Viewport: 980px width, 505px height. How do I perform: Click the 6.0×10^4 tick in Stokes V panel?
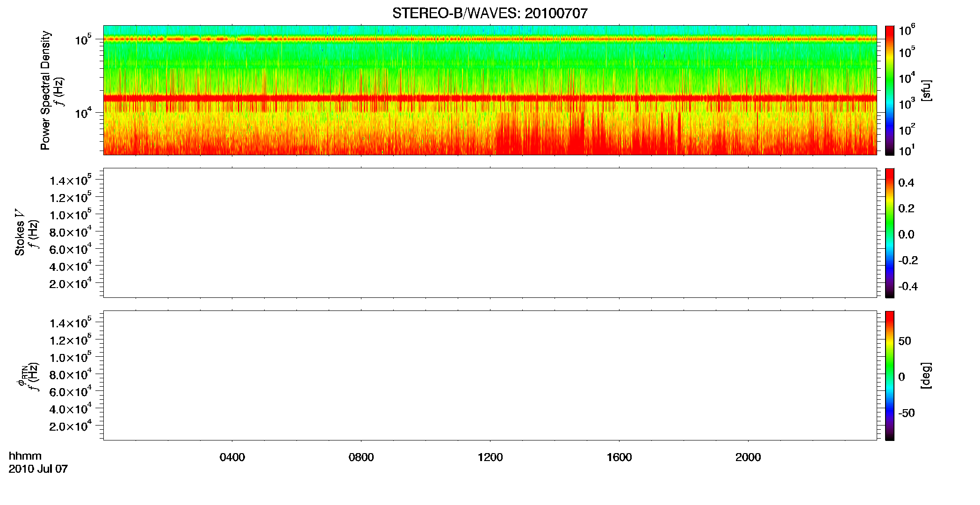(71, 249)
